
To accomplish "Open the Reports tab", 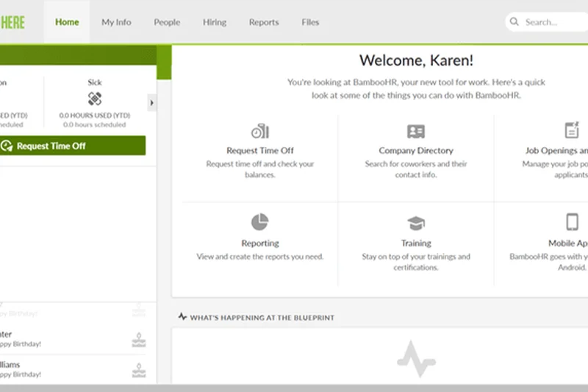I will coord(264,22).
